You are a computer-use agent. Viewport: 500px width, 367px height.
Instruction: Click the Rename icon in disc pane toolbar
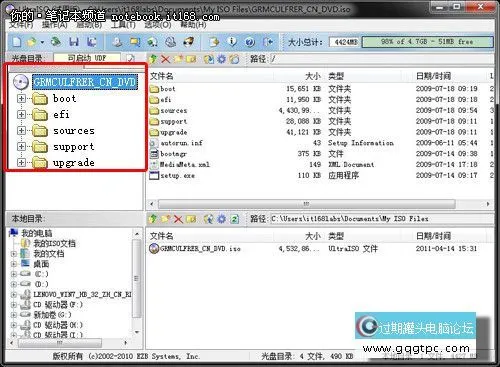pos(191,59)
